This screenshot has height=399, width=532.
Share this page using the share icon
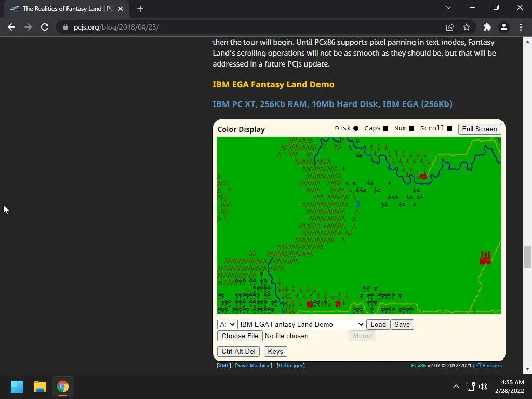pyautogui.click(x=450, y=27)
